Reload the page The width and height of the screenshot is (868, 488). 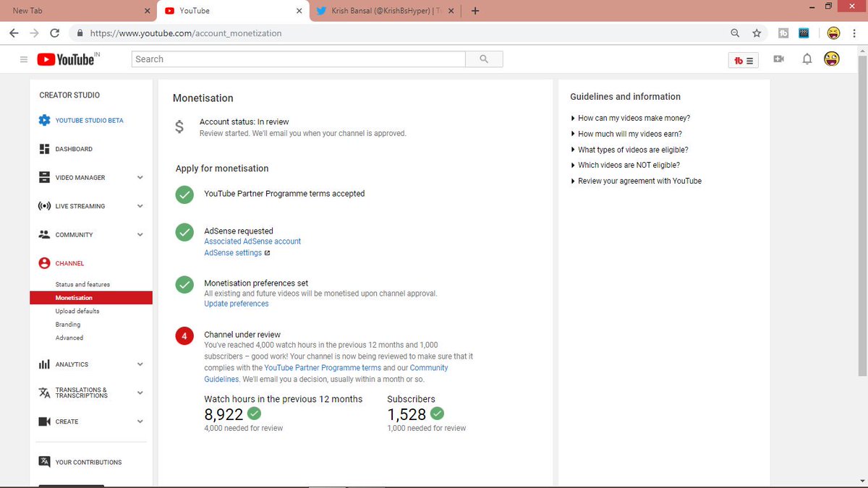pos(55,33)
